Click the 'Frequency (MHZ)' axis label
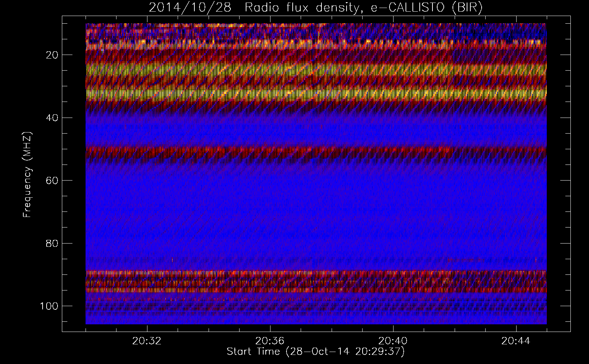 28,174
